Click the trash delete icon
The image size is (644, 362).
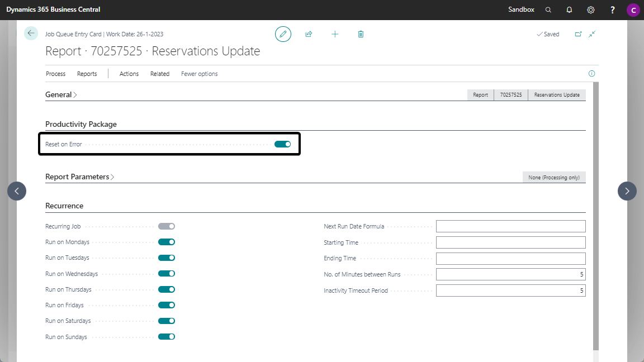361,34
